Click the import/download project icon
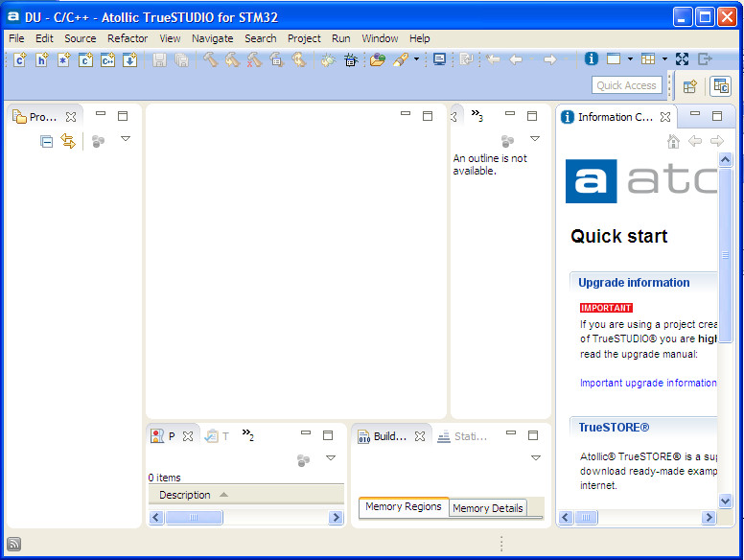 click(129, 59)
